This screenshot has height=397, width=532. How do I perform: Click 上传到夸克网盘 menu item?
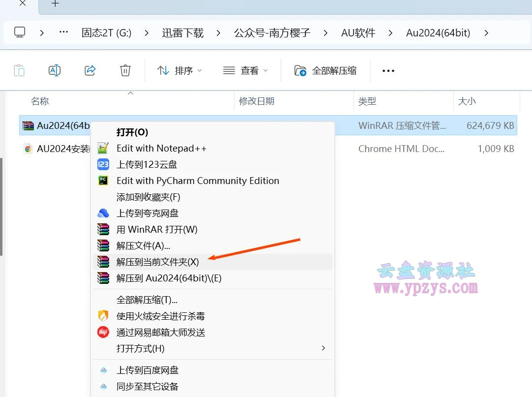[x=147, y=213]
